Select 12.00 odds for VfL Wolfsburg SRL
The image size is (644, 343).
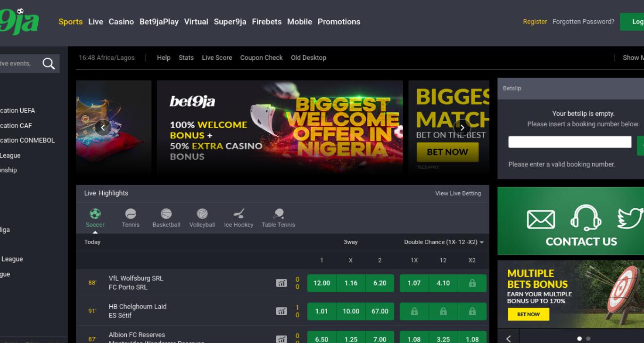pos(322,283)
